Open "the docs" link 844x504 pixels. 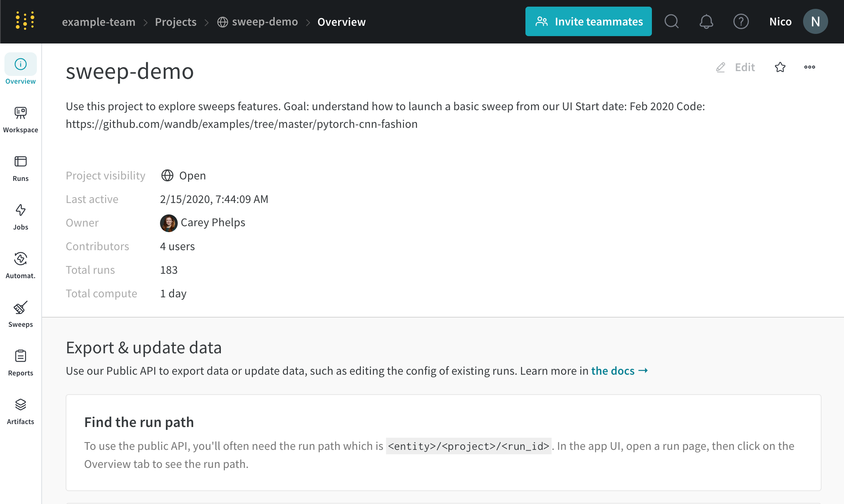pos(613,371)
